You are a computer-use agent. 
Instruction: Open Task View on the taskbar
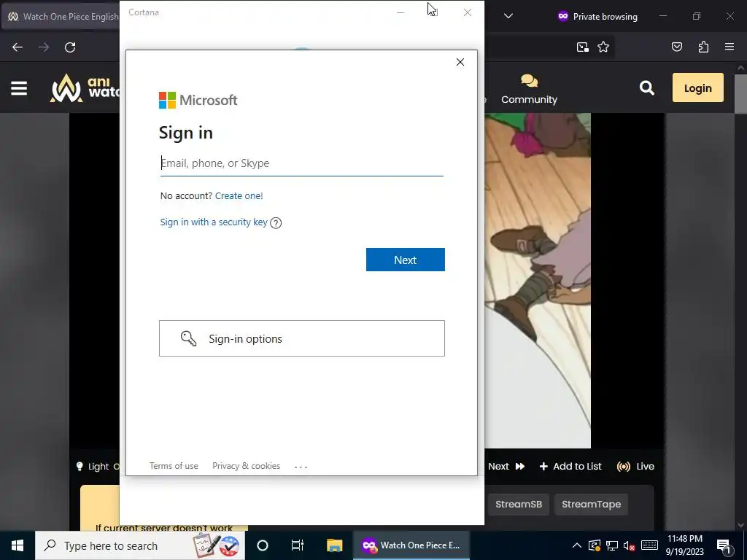[298, 545]
